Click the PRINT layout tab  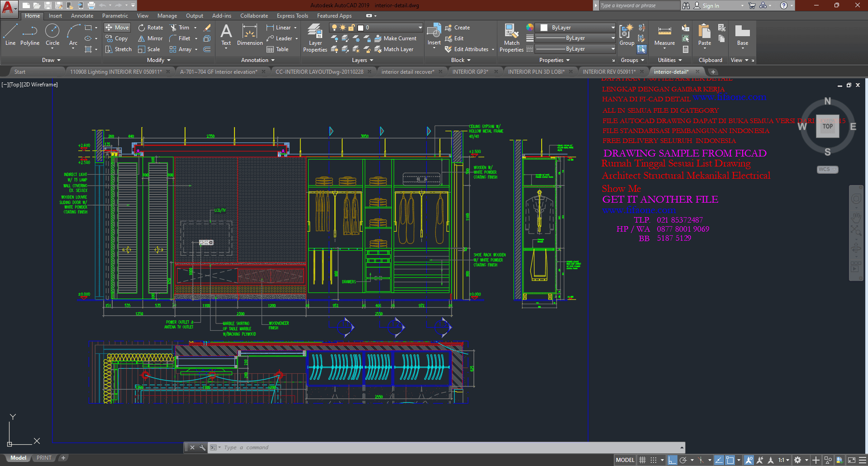[44, 458]
